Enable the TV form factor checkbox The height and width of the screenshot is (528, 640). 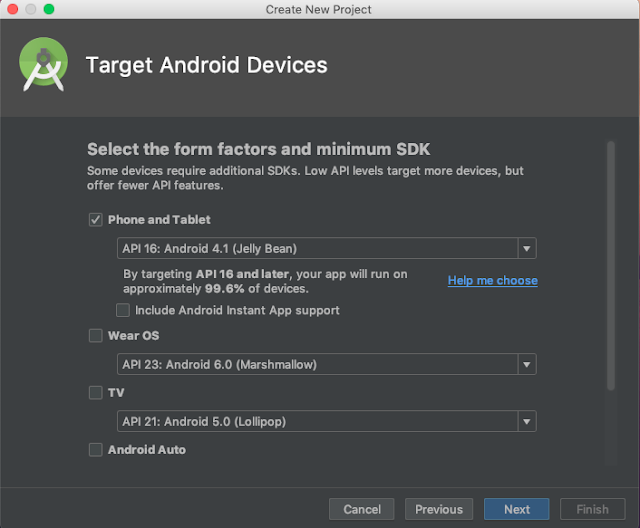click(96, 393)
